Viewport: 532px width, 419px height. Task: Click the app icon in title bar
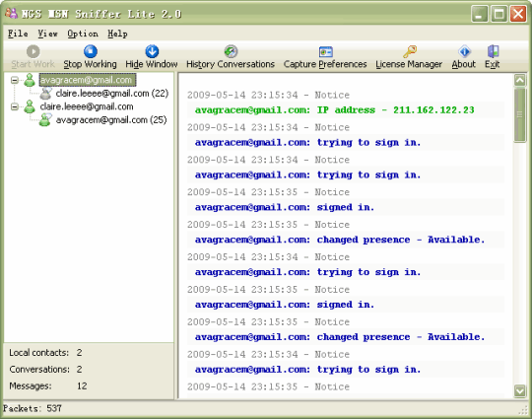[11, 14]
